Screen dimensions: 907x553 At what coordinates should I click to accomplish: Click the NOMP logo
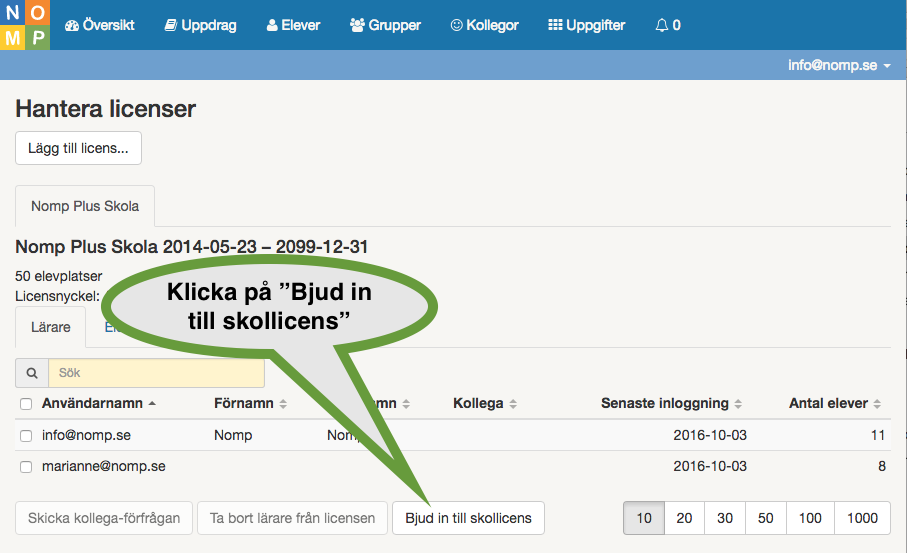click(x=25, y=25)
